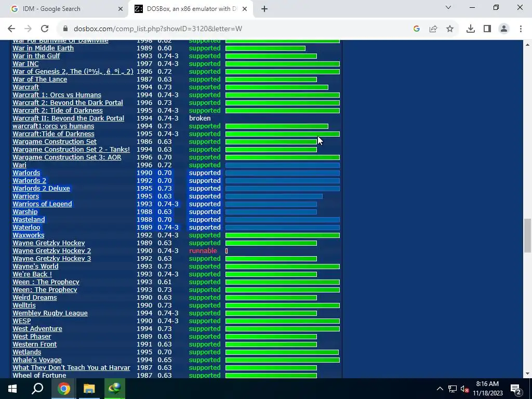The image size is (532, 399).
Task: Open the Wasteland game entry
Action: (x=29, y=220)
